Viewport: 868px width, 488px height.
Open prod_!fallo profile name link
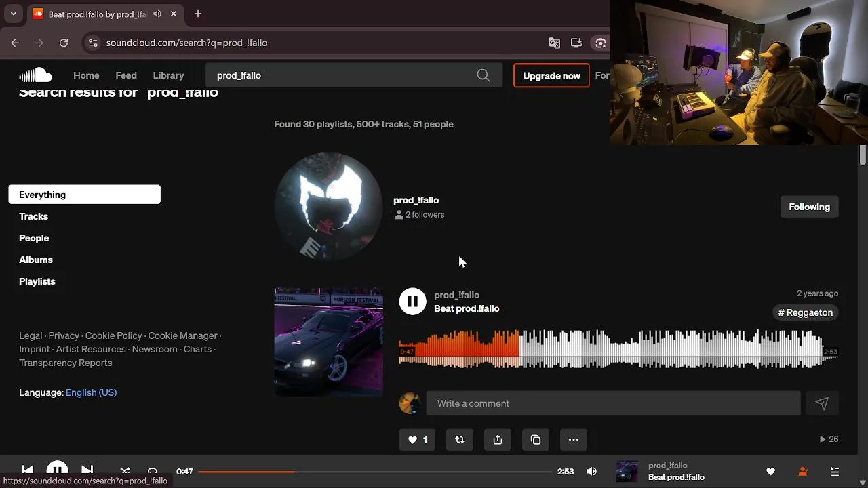click(x=416, y=200)
